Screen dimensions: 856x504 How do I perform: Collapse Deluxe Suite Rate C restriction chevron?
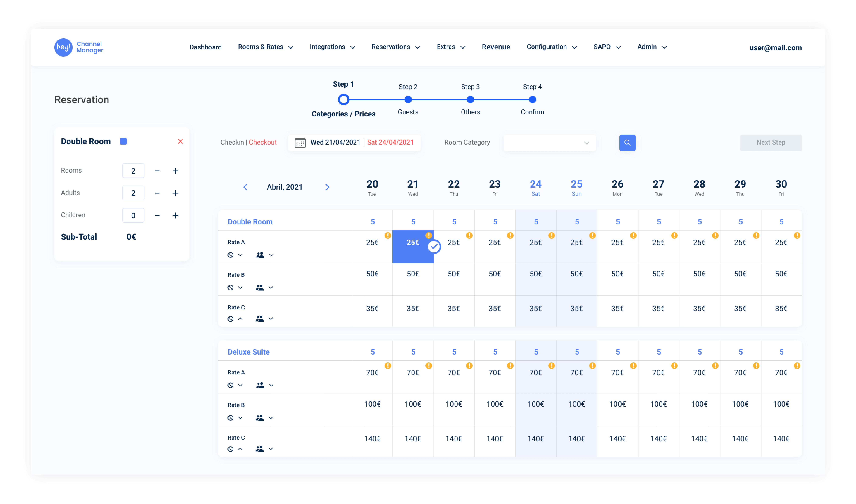240,449
